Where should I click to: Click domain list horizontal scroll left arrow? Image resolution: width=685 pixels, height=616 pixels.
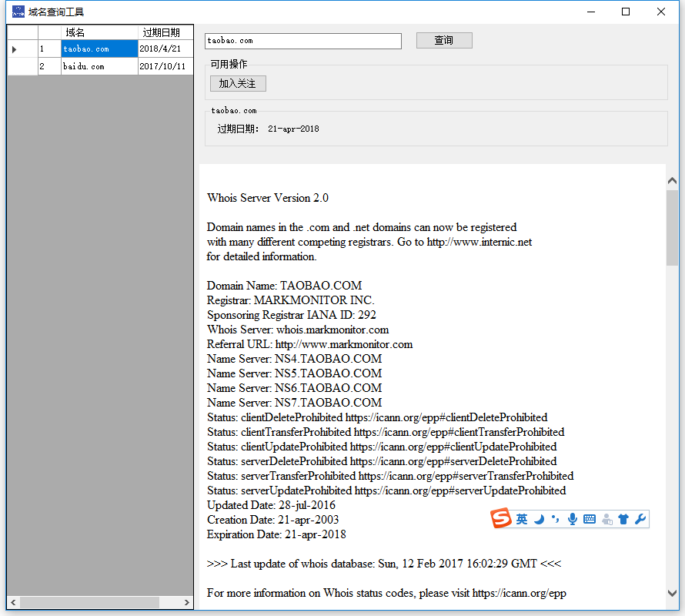point(14,602)
